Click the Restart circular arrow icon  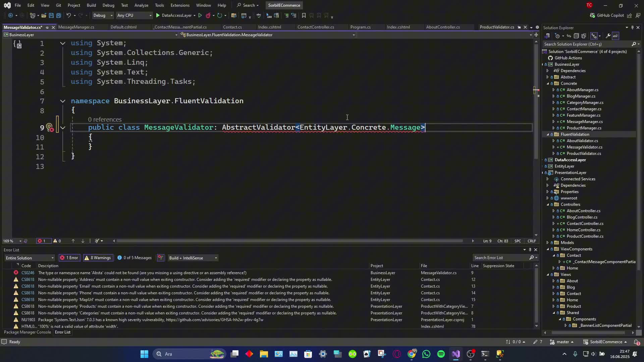tap(219, 15)
